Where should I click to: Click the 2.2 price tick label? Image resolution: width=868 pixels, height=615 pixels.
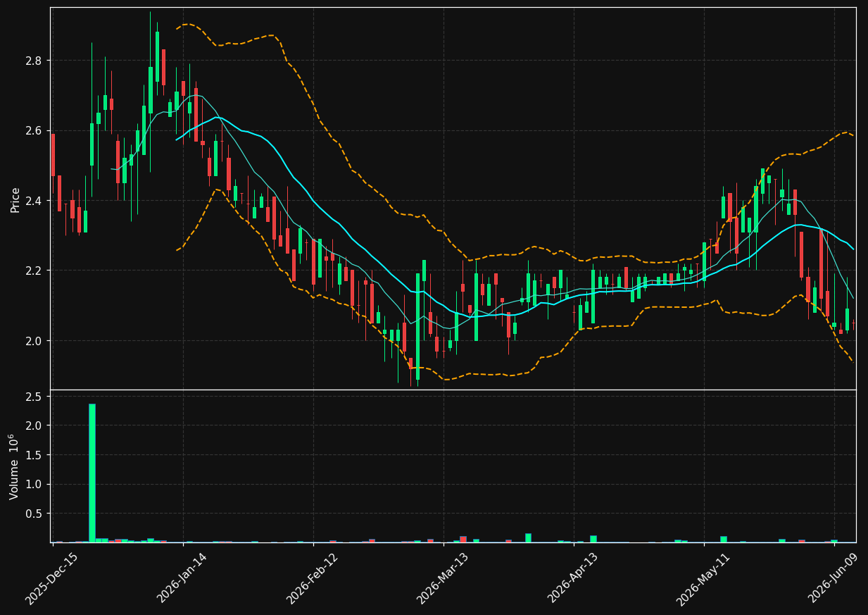click(35, 271)
